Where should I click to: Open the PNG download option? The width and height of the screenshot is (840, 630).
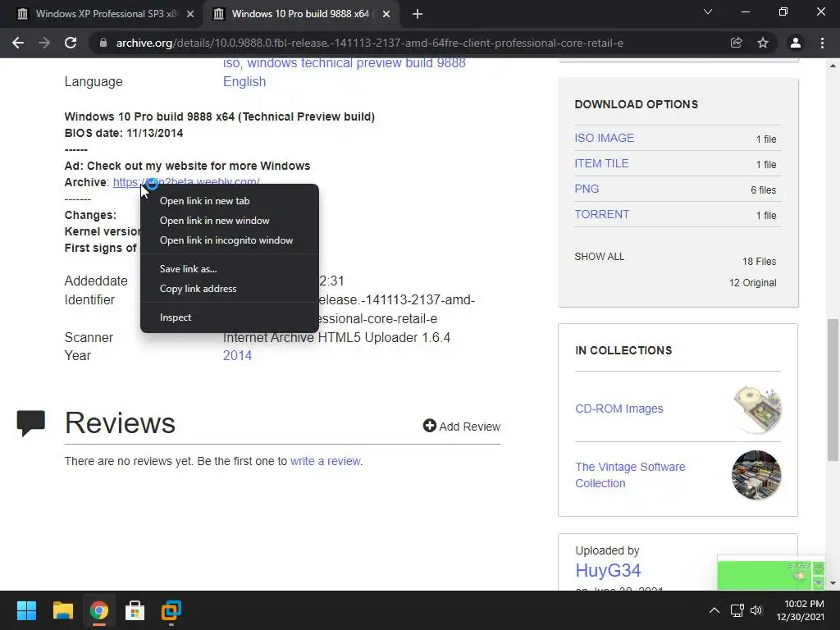tap(587, 189)
